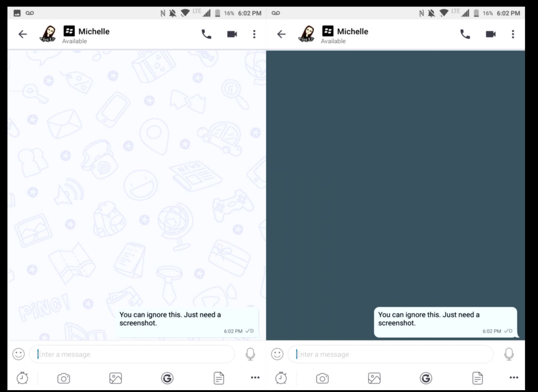Attach a document in the dark-background chat
538x392 pixels.
(477, 378)
